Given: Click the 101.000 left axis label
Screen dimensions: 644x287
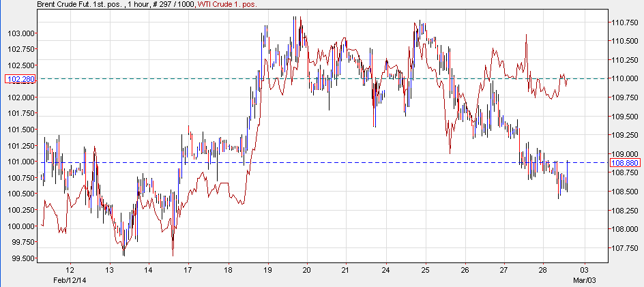Looking at the screenshot, I should coord(20,162).
